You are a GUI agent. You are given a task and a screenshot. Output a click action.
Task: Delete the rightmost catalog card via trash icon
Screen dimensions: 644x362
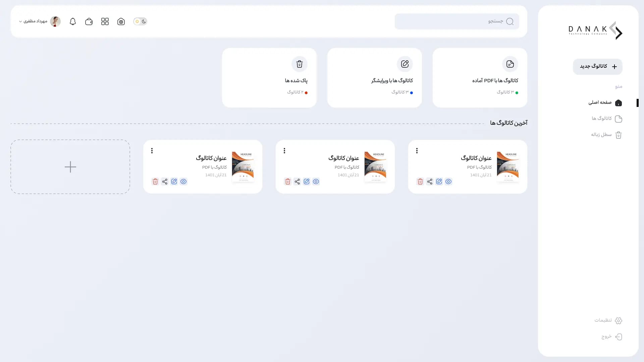point(420,182)
